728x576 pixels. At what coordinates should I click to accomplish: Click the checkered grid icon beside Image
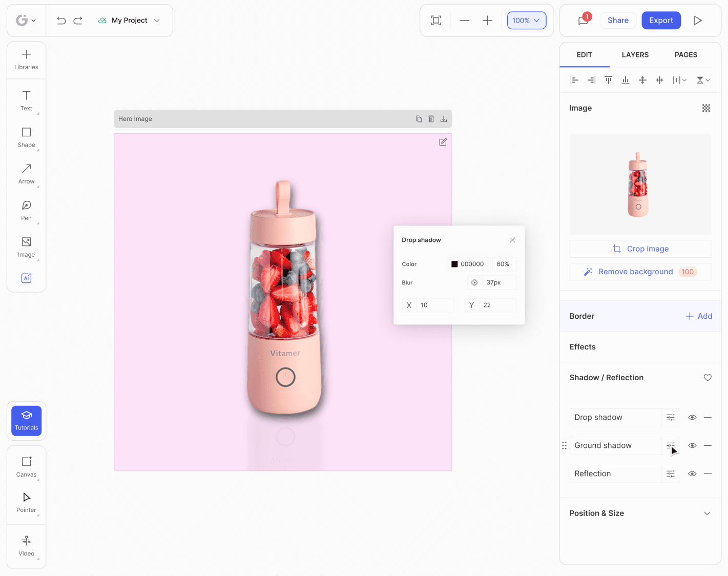(706, 108)
